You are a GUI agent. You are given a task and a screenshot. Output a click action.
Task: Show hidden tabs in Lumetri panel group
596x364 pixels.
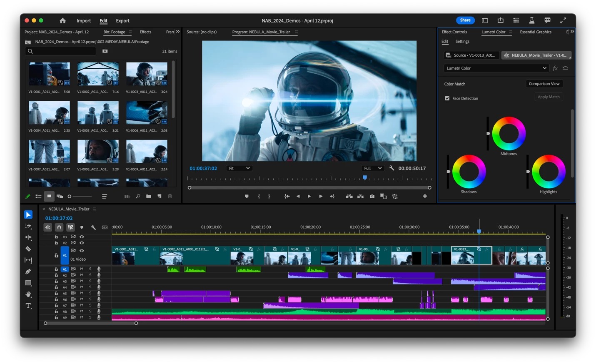(572, 32)
